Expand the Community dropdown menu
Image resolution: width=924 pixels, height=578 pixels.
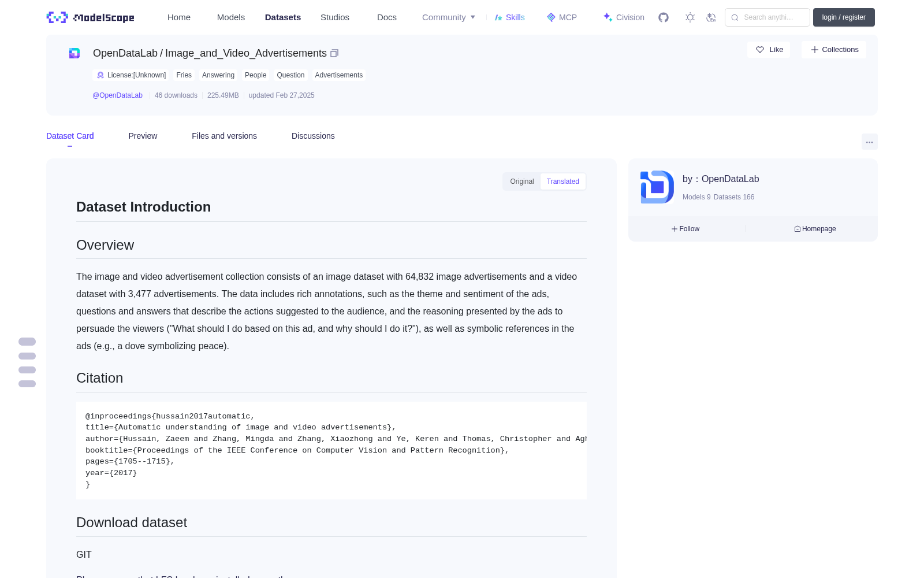(449, 17)
